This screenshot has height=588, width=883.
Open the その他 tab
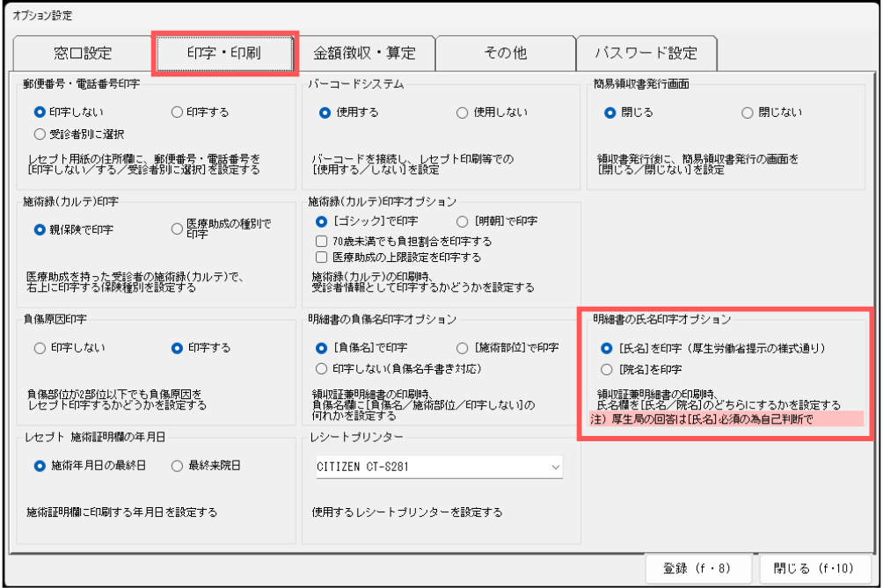(505, 53)
